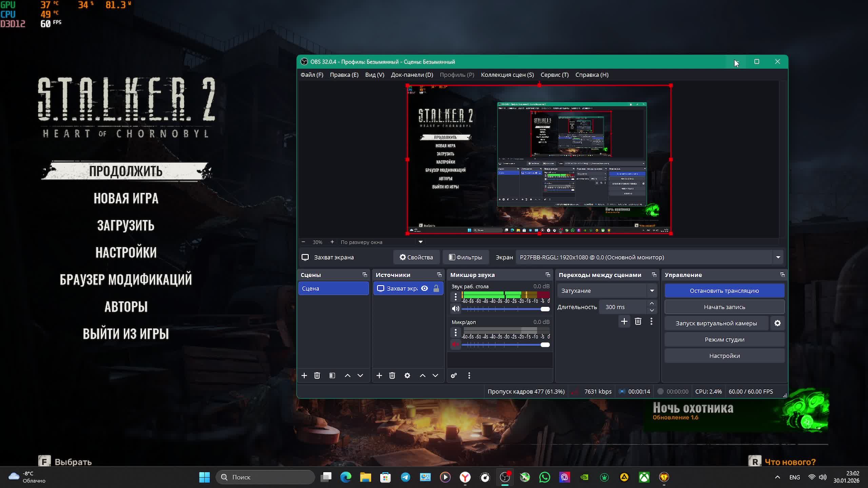Open the Файл (F) menu
The height and width of the screenshot is (488, 868).
[312, 75]
